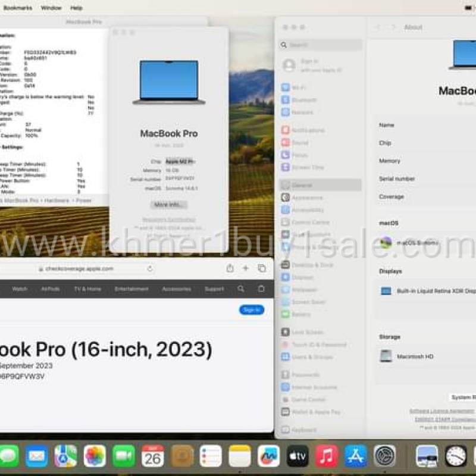The height and width of the screenshot is (476, 476).
Task: Click TV & Home in Apple navigation
Action: (87, 289)
